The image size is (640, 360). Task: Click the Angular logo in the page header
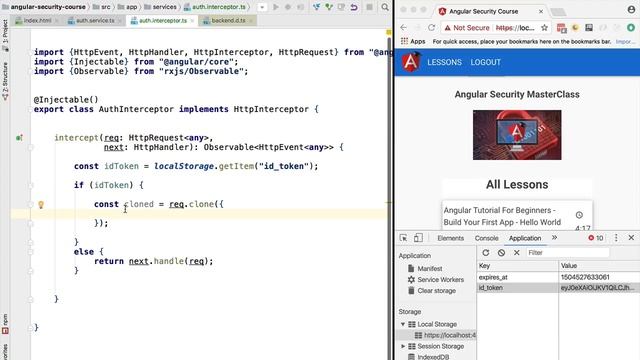411,62
